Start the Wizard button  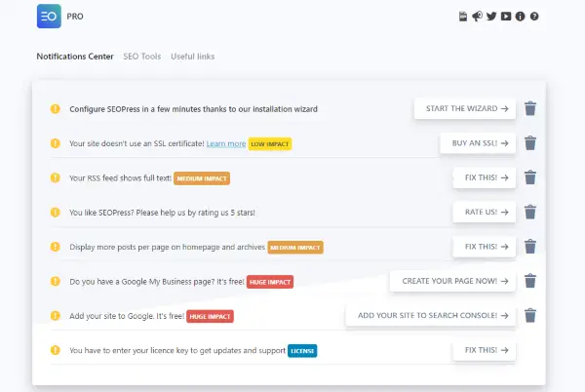click(465, 108)
